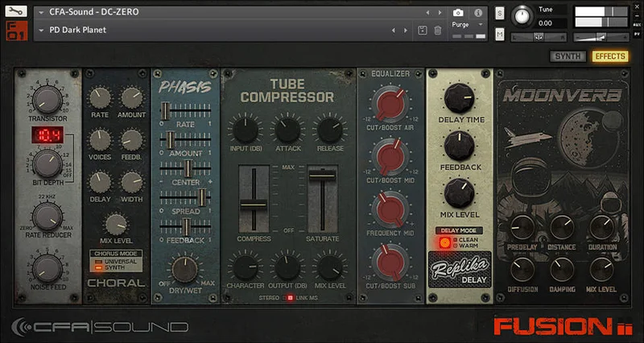The width and height of the screenshot is (644, 343).
Task: Open the AUX sends panel
Action: (637, 24)
